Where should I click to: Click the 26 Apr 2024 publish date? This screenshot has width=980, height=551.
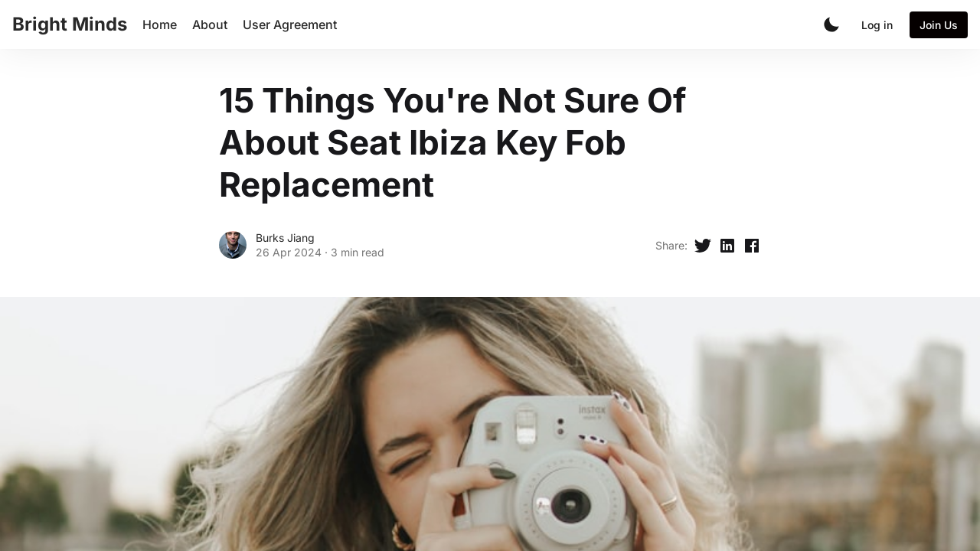tap(289, 253)
